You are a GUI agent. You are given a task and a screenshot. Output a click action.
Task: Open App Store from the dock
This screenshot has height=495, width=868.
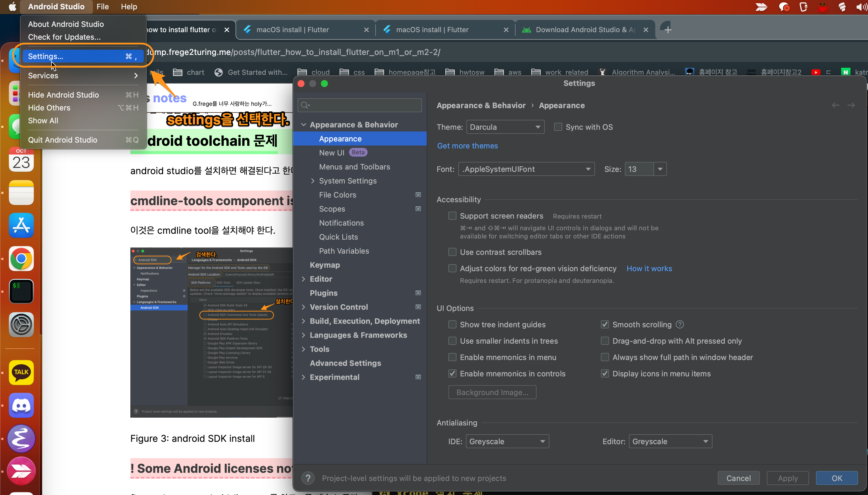tap(21, 225)
